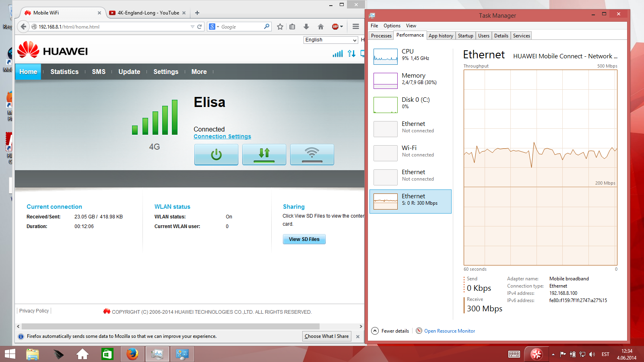Open the Adblock Plus dropdown arrow

342,27
